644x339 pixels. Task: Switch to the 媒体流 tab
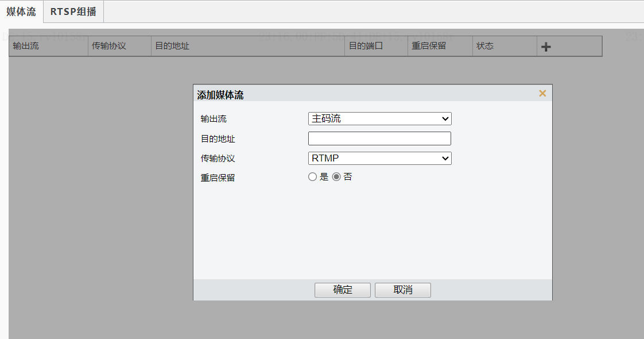tap(21, 11)
